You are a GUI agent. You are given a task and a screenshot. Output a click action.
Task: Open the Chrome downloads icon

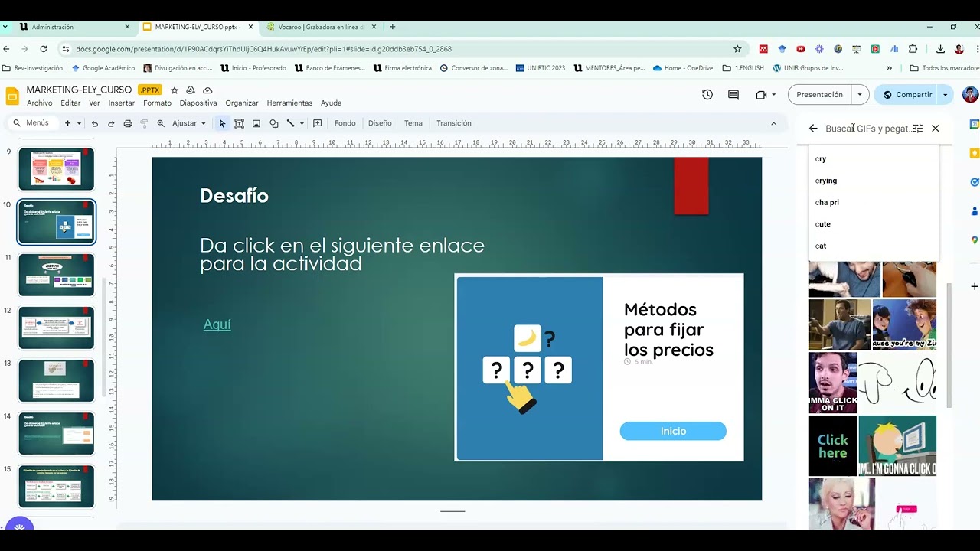point(940,49)
